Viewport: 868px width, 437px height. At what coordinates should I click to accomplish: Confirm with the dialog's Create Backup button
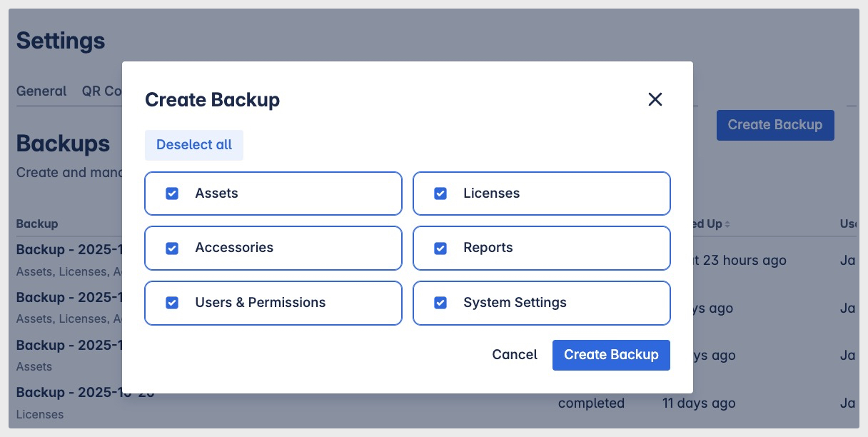[611, 355]
